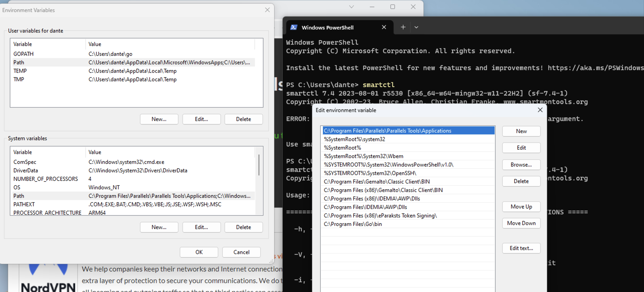Select OS system variable row
Image resolution: width=644 pixels, height=292 pixels.
tap(133, 187)
